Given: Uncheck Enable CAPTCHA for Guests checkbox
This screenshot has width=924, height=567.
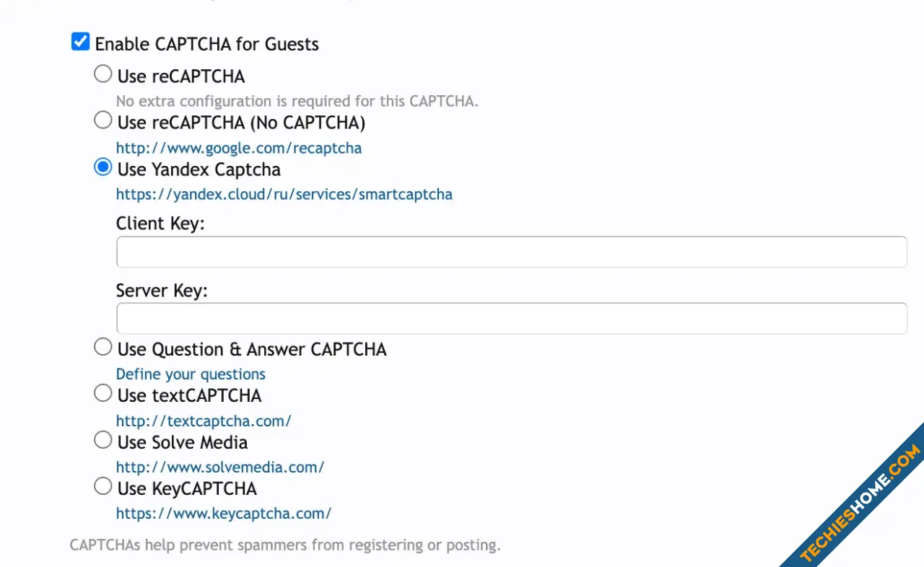Looking at the screenshot, I should 80,42.
